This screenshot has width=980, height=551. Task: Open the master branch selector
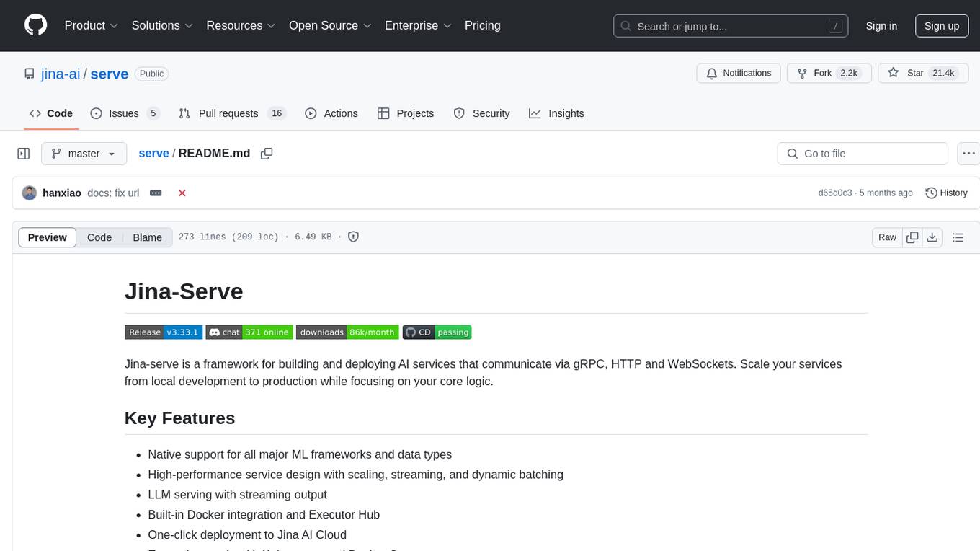pyautogui.click(x=84, y=154)
